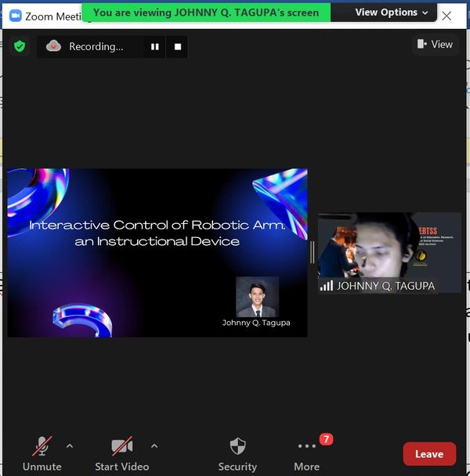Click the shared presentation slide
The image size is (470, 476).
pyautogui.click(x=157, y=252)
